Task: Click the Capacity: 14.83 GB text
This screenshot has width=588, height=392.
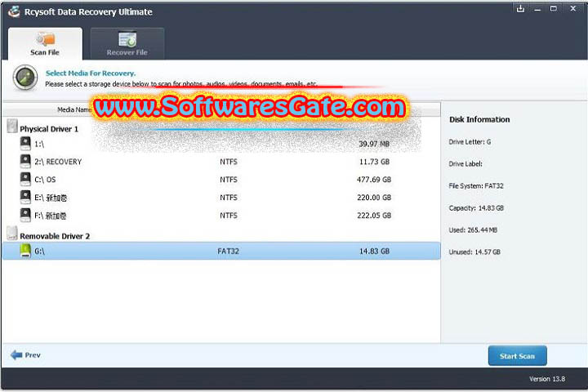Action: point(476,207)
